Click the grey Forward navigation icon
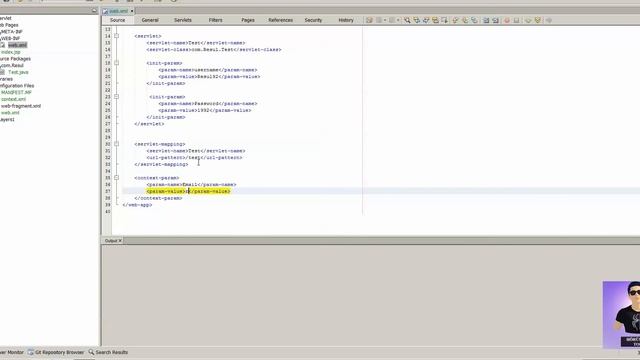Screen dimensions: 640x360 [x=392, y=20]
